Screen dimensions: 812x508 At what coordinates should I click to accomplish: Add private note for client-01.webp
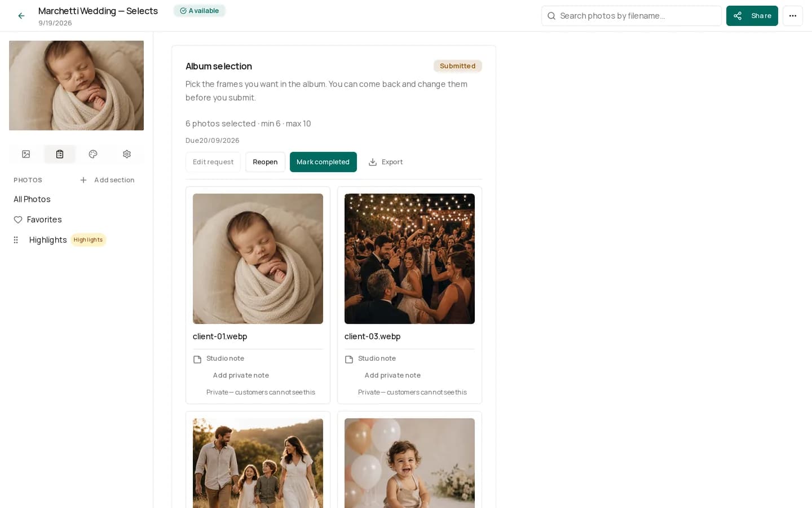pyautogui.click(x=241, y=375)
